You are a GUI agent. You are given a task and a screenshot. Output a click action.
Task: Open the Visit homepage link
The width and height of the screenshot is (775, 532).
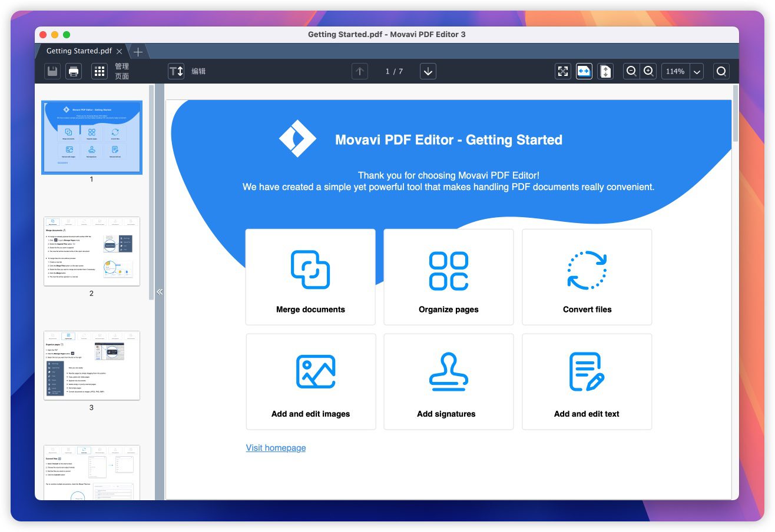point(276,448)
